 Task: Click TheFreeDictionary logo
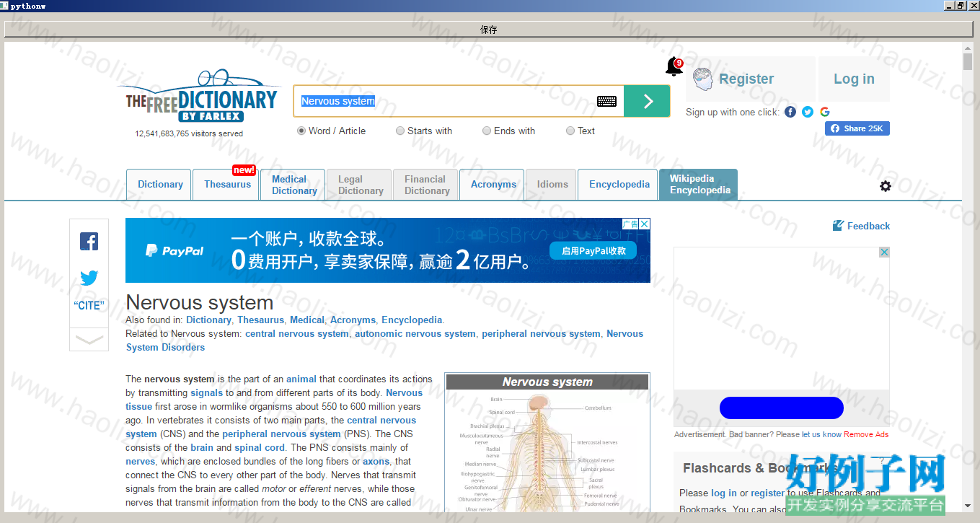[x=201, y=97]
